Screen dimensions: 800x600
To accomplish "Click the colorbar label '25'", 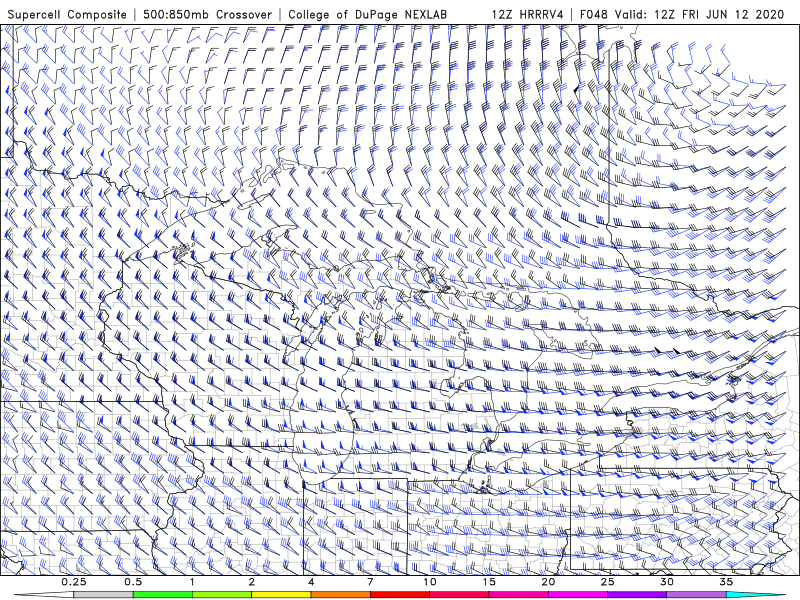I will point(607,582).
